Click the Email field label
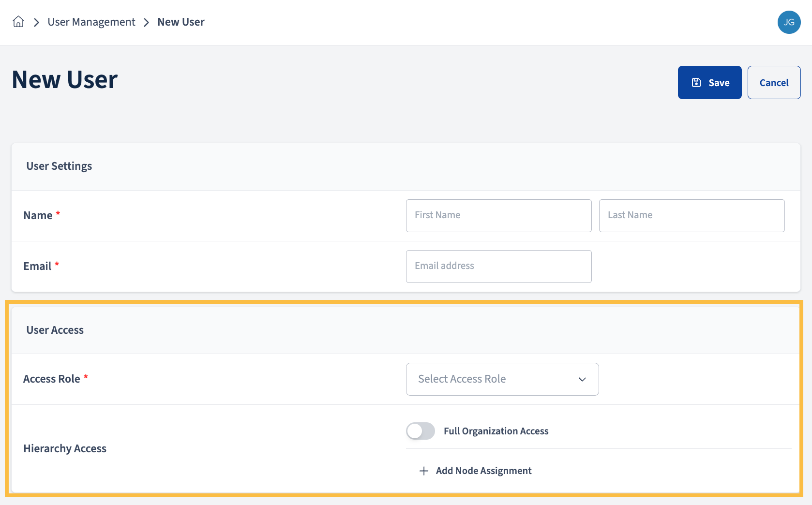Viewport: 812px width, 505px height. (37, 266)
